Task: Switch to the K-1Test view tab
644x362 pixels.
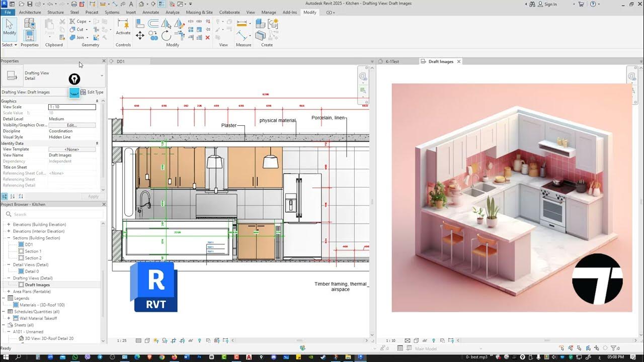Action: (x=392, y=61)
